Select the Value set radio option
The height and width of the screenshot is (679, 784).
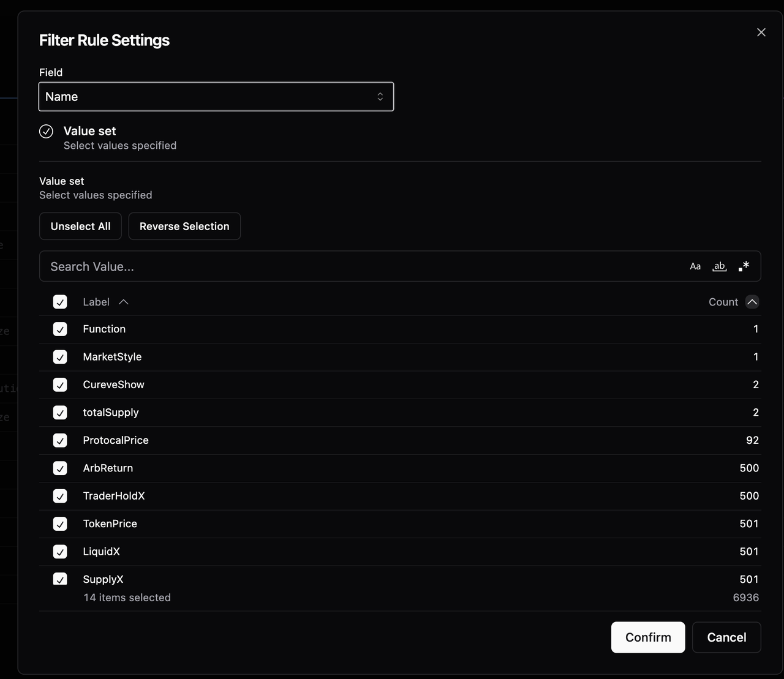[47, 132]
